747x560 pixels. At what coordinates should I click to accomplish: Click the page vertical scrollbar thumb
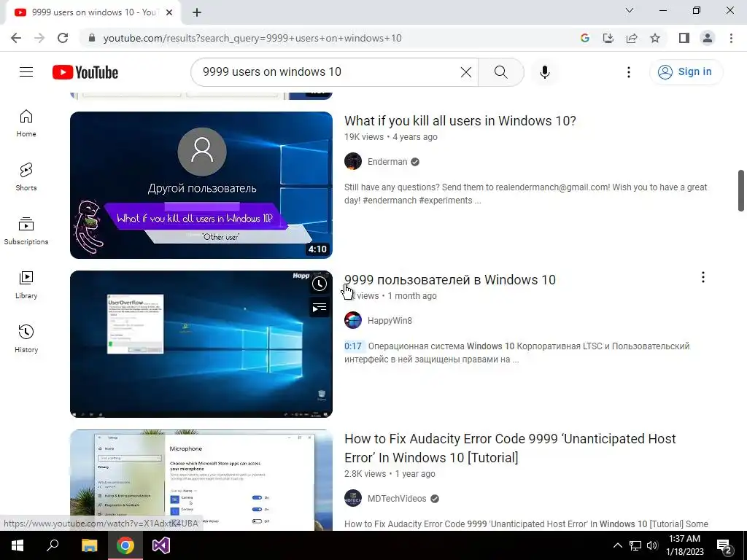click(x=741, y=190)
